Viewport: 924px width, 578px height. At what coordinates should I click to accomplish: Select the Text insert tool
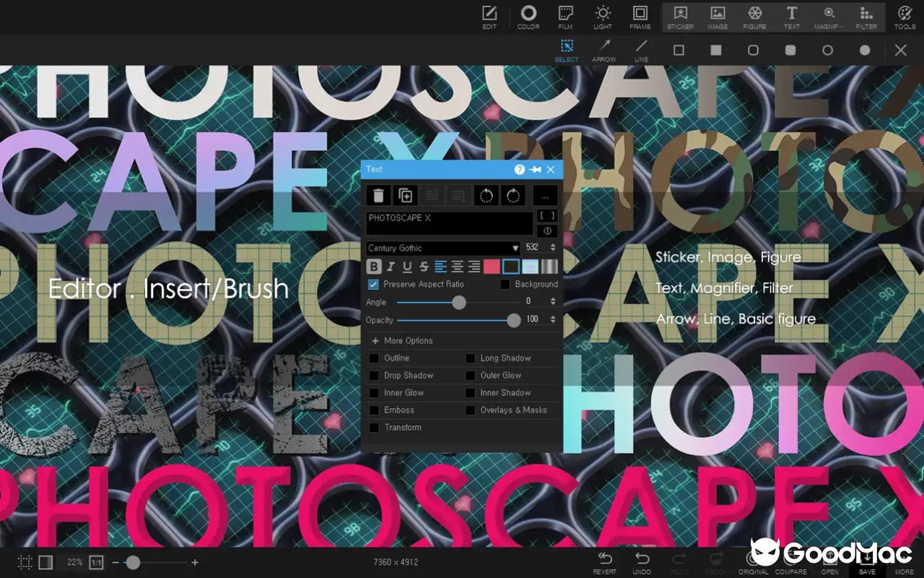click(x=792, y=17)
